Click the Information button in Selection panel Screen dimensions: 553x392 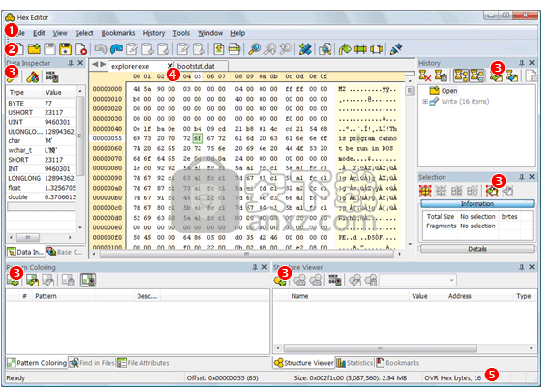pos(477,204)
